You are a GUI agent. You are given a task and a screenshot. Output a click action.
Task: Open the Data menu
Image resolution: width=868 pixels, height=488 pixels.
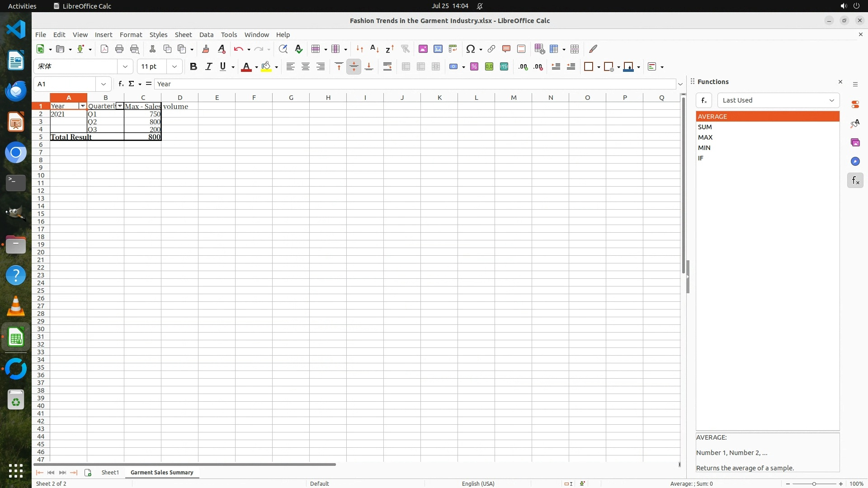pos(206,34)
